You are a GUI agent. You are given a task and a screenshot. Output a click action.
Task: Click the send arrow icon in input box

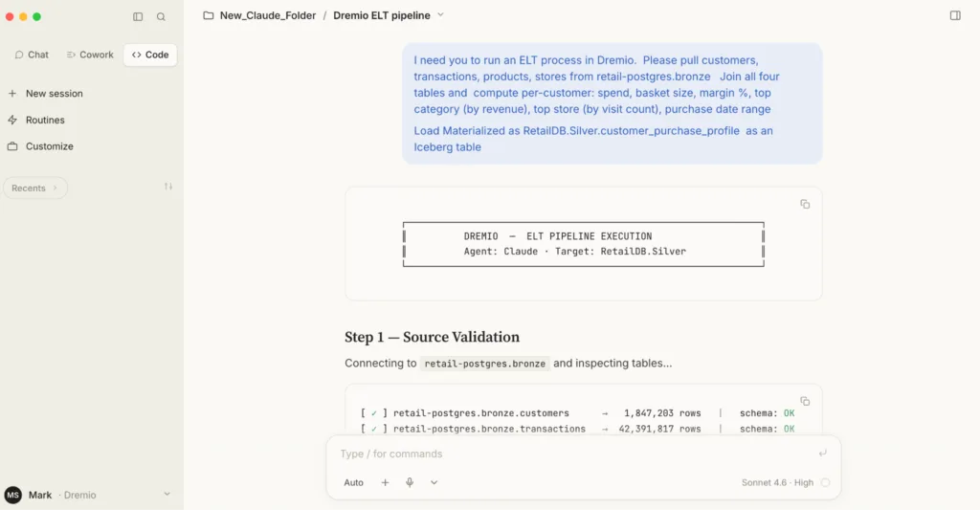(822, 454)
